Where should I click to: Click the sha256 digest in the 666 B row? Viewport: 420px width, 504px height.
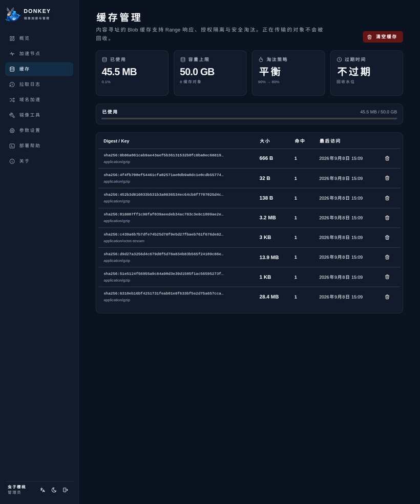163,155
